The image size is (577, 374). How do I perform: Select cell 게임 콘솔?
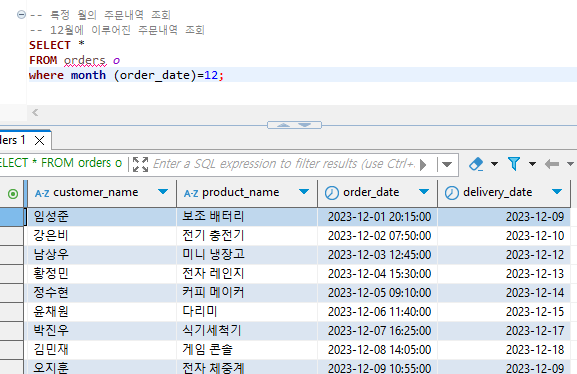click(247, 349)
